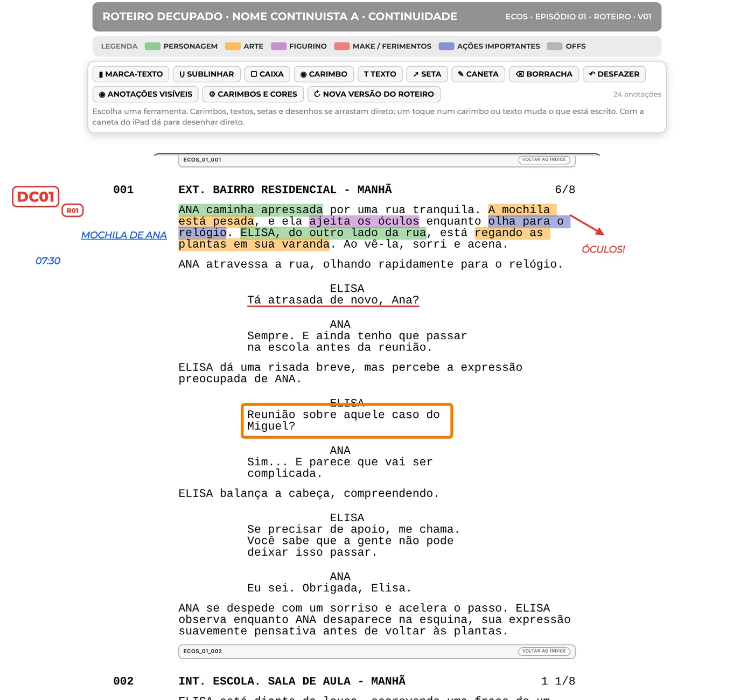Viewport: 754px width, 700px height.
Task: Pick the Carimbo stamp tool
Action: click(324, 74)
